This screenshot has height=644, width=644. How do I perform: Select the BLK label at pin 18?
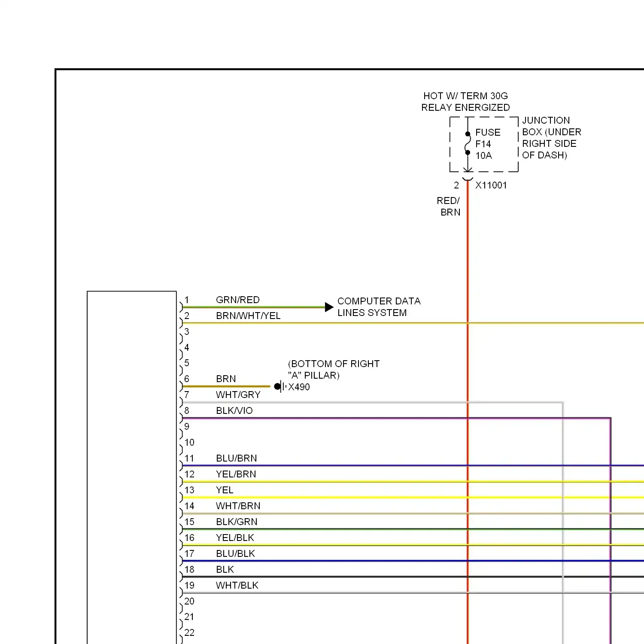click(225, 569)
